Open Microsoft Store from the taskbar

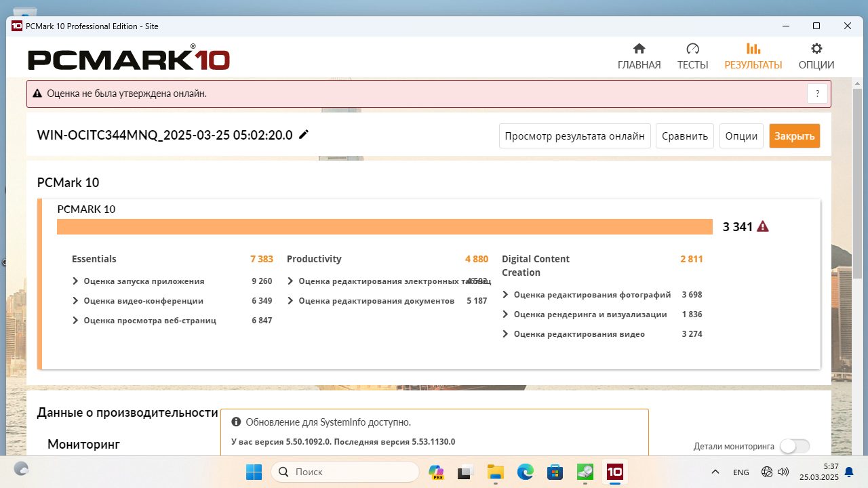[555, 472]
